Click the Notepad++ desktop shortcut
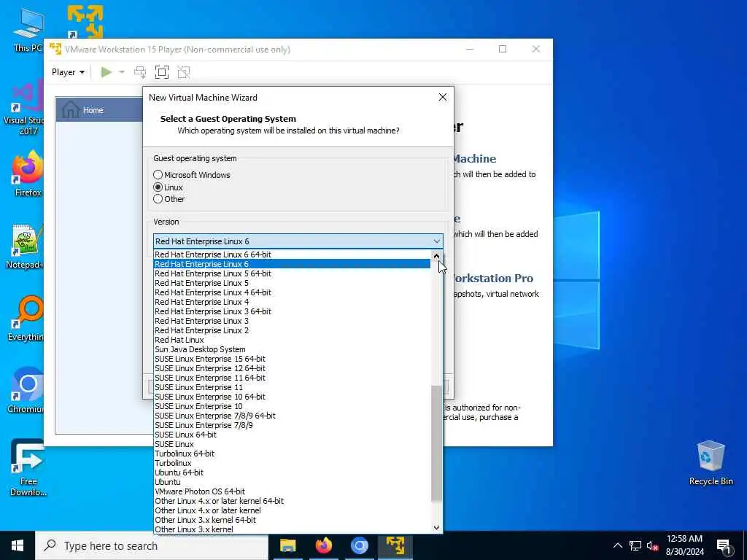The height and width of the screenshot is (560, 747). [x=25, y=246]
